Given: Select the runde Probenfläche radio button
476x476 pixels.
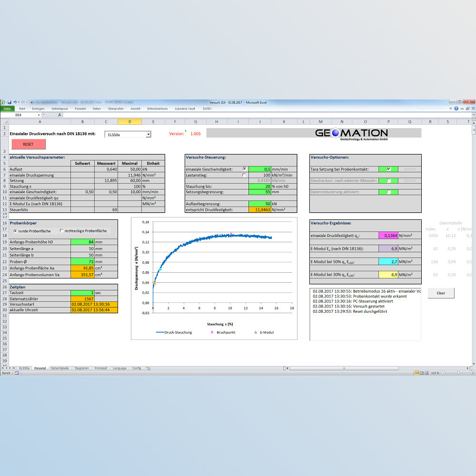Looking at the screenshot, I should (x=15, y=231).
